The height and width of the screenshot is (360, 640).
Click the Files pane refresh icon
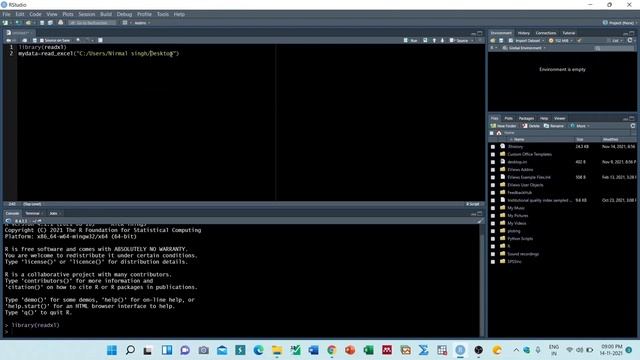(x=633, y=126)
